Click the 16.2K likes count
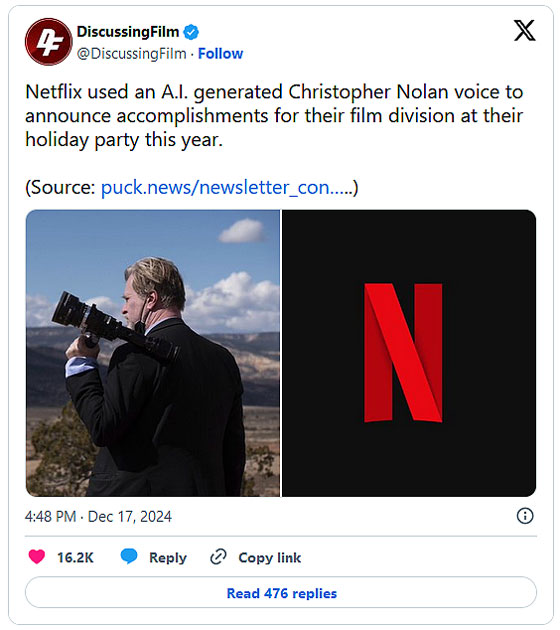 pos(75,558)
